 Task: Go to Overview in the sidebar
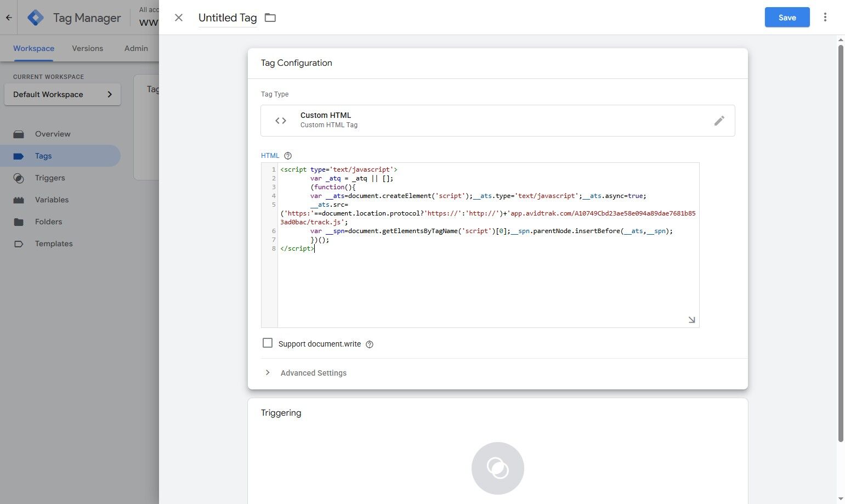click(x=53, y=134)
